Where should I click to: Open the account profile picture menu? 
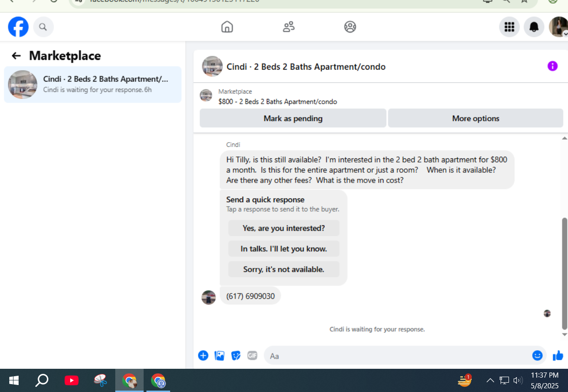pos(558,27)
